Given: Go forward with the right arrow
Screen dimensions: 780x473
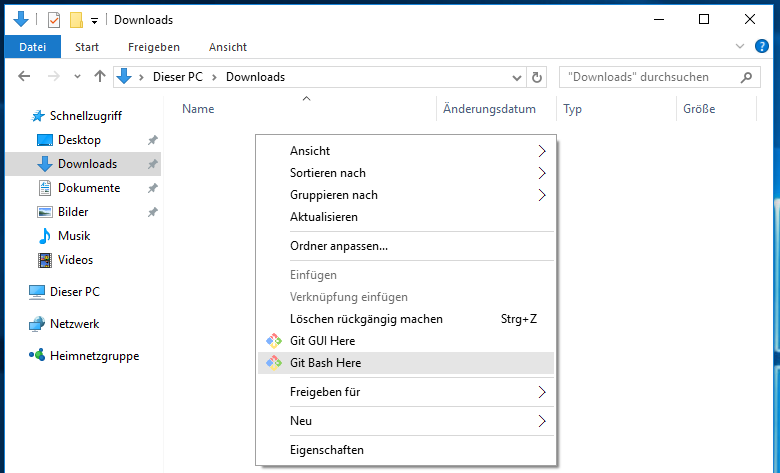Looking at the screenshot, I should pyautogui.click(x=54, y=77).
